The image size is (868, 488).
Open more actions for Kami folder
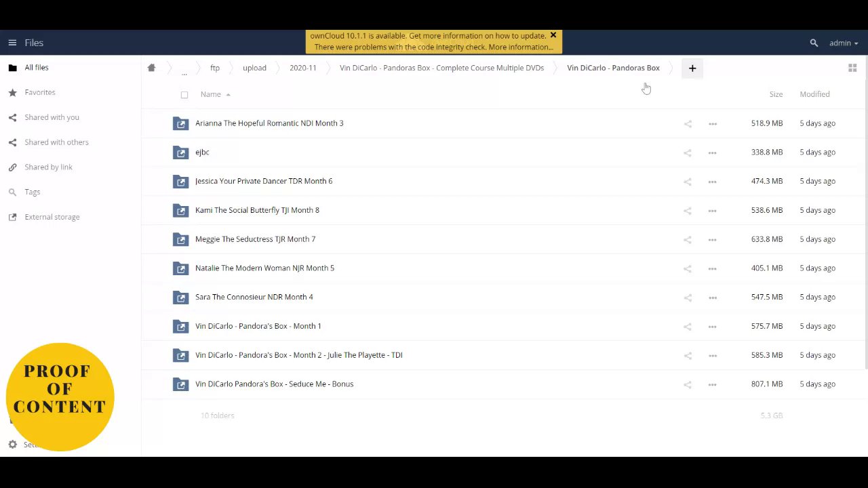click(x=713, y=210)
